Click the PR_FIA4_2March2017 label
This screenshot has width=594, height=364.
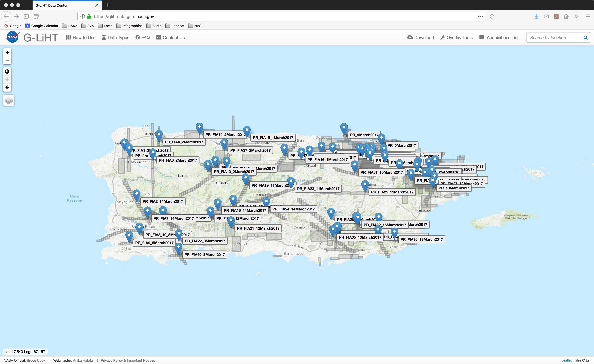184,142
